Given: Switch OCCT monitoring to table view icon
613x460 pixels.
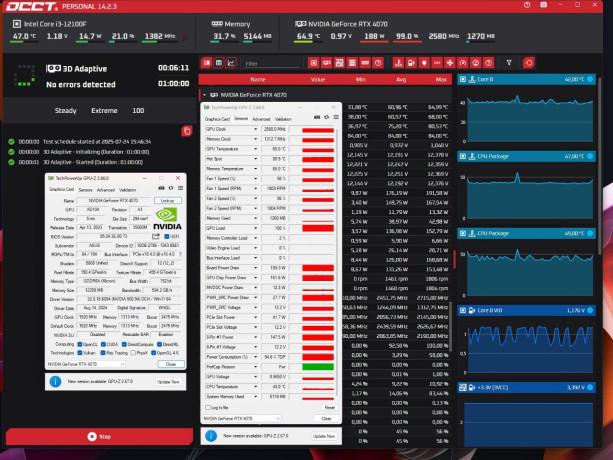Looking at the screenshot, I should pos(219,63).
